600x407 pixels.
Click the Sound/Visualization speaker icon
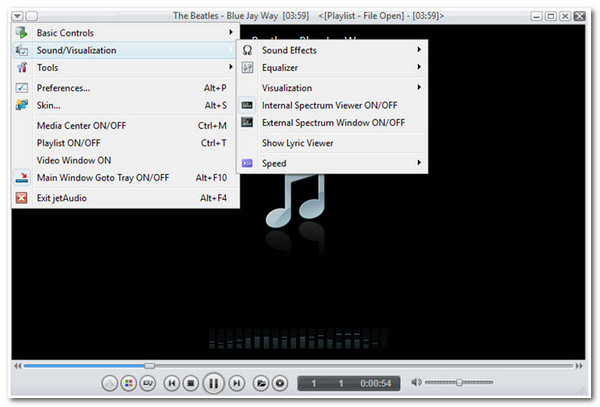(x=22, y=50)
